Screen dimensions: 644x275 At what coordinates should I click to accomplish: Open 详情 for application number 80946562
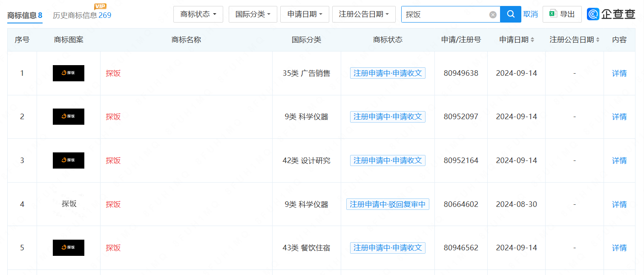pos(619,248)
